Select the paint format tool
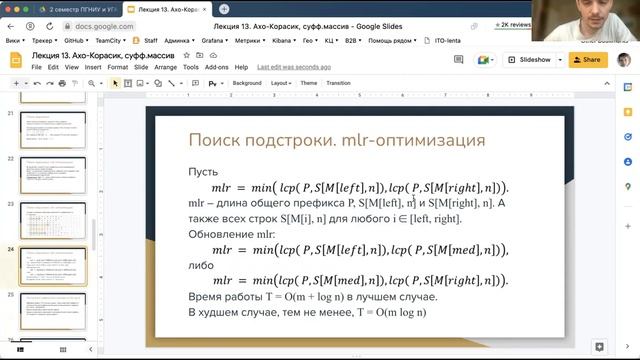Image resolution: width=640 pixels, height=360 pixels. point(75,83)
